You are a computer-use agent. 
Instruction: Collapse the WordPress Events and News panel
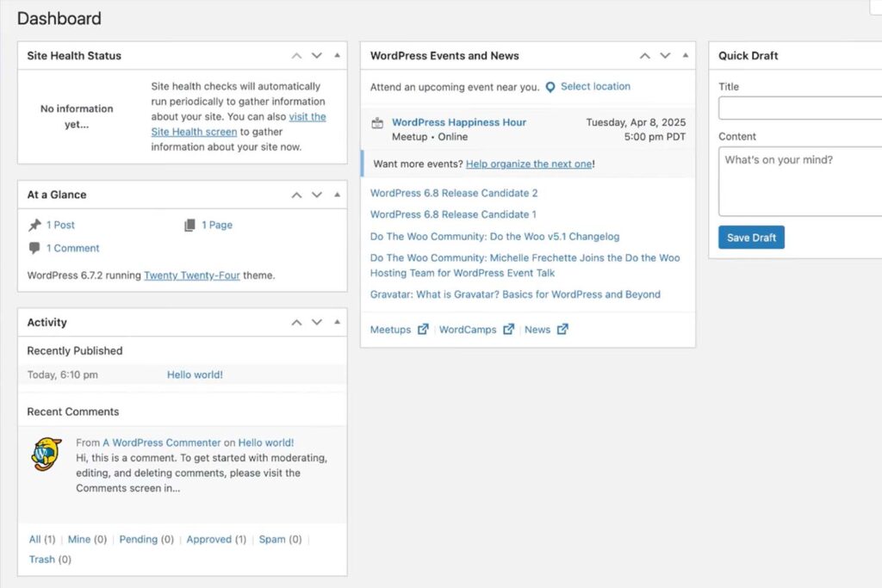(x=686, y=56)
